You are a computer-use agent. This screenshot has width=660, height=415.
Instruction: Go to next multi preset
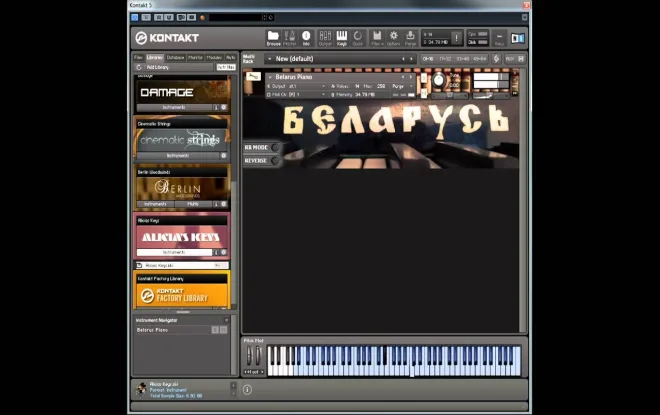pos(411,59)
